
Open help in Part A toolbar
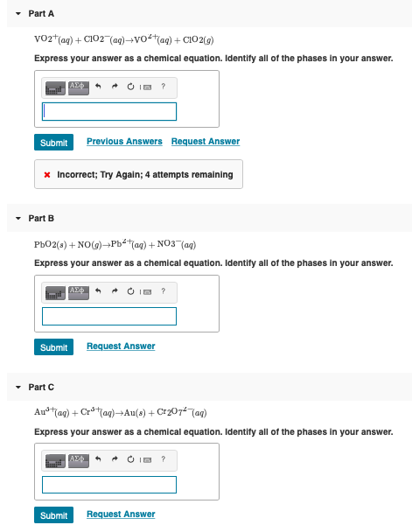163,87
